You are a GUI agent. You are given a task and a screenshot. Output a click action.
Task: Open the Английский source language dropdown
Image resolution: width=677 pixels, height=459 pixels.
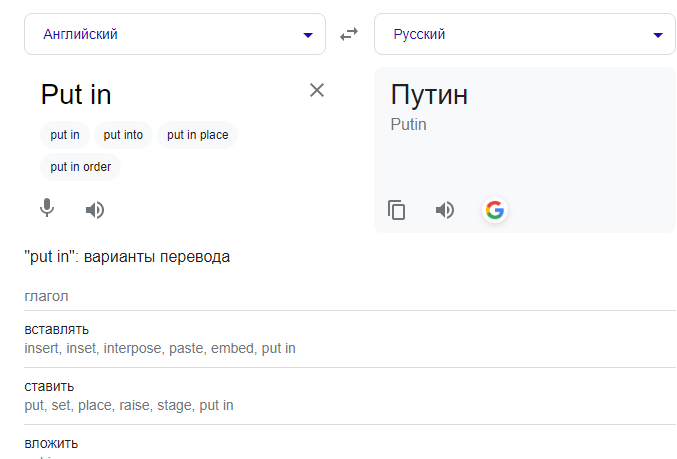click(x=175, y=34)
